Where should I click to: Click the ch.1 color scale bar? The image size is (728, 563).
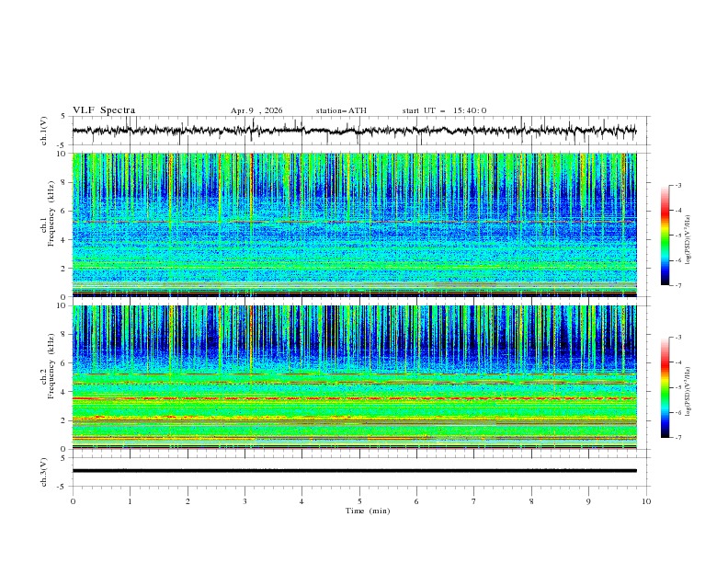coord(665,236)
